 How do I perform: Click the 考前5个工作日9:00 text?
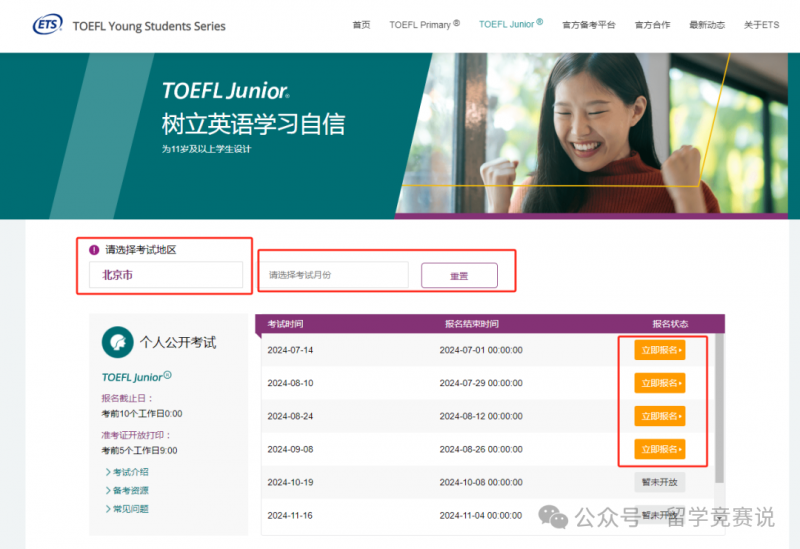(139, 451)
